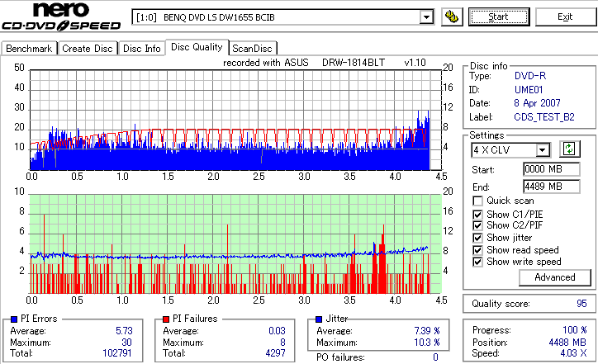Viewport: 598px width, 364px height.
Task: Click the label value CDS_TEST_B2
Action: tap(544, 117)
